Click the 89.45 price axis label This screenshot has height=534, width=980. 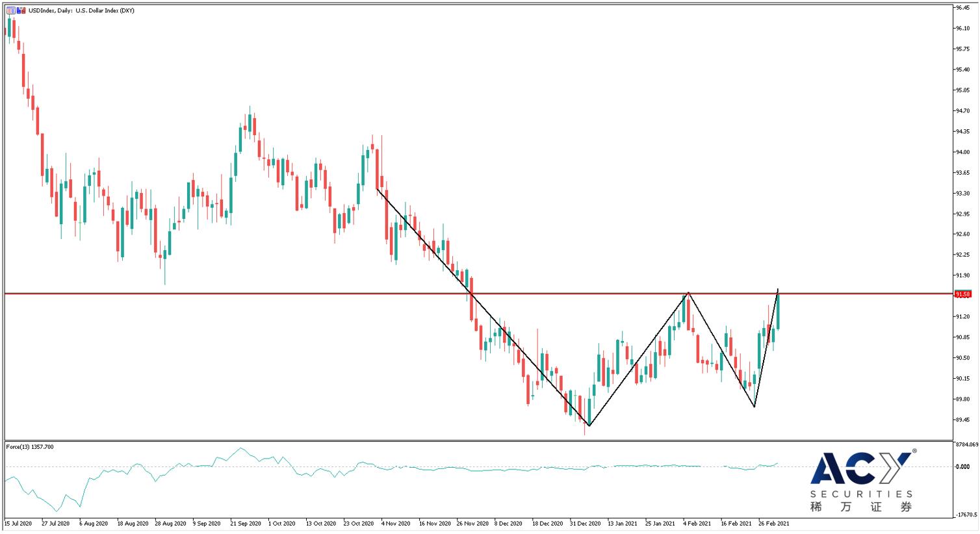pos(963,420)
